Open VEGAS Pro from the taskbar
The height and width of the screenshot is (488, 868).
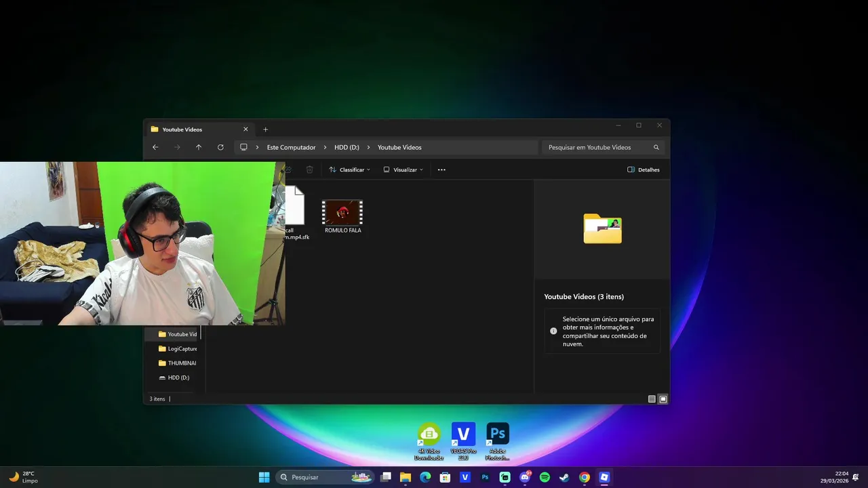pos(465,477)
